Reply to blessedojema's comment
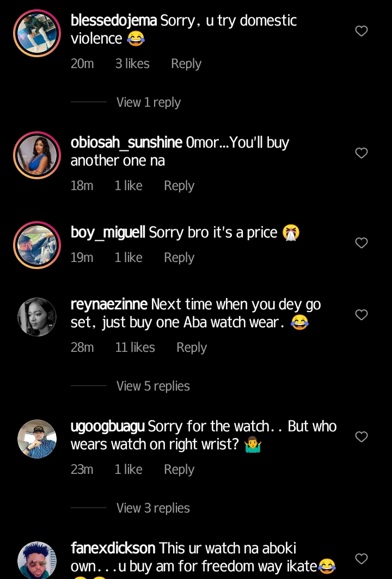The height and width of the screenshot is (579, 392). [186, 64]
